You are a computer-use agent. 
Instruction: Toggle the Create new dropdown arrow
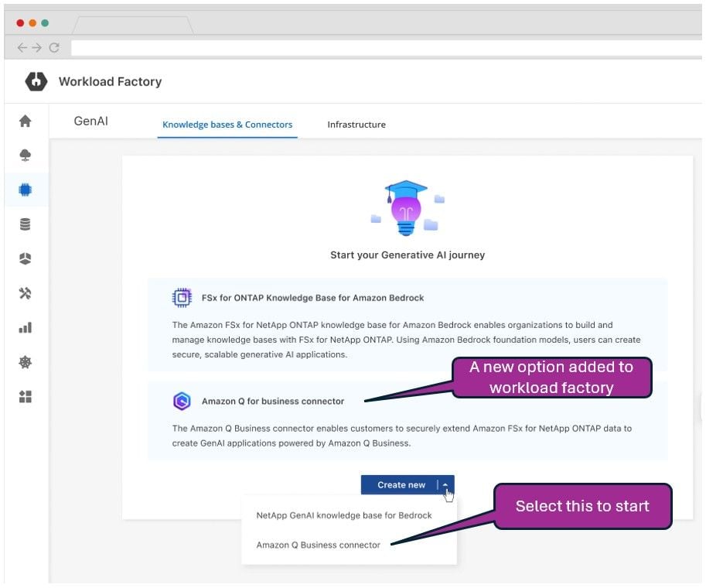[x=445, y=485]
